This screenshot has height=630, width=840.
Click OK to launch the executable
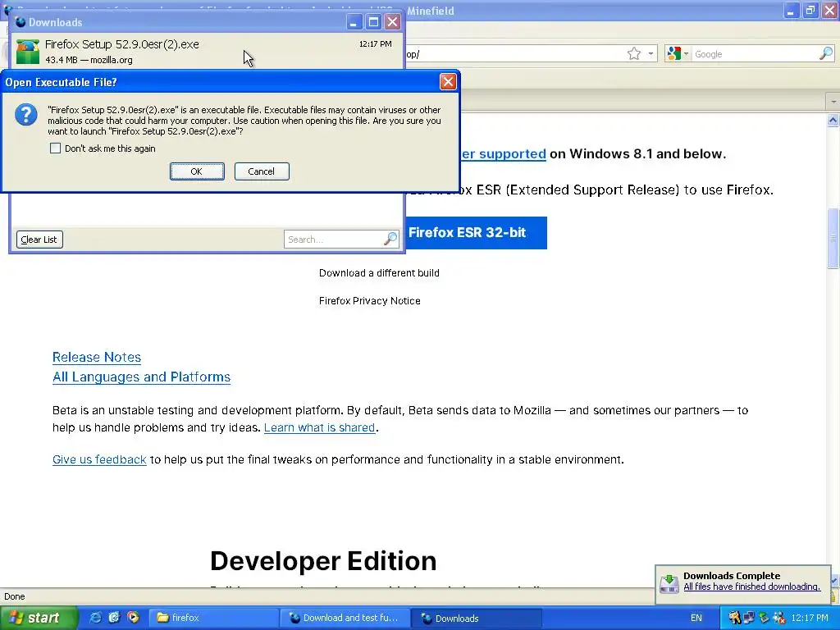197,171
